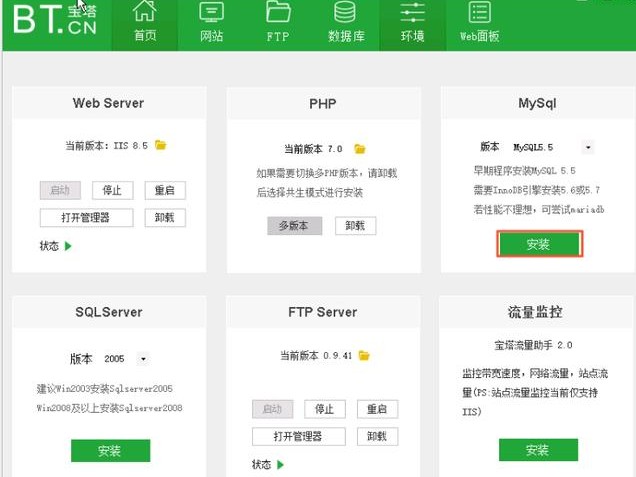This screenshot has width=636, height=477.
Task: Click the BT.CN logo
Action: (x=55, y=18)
